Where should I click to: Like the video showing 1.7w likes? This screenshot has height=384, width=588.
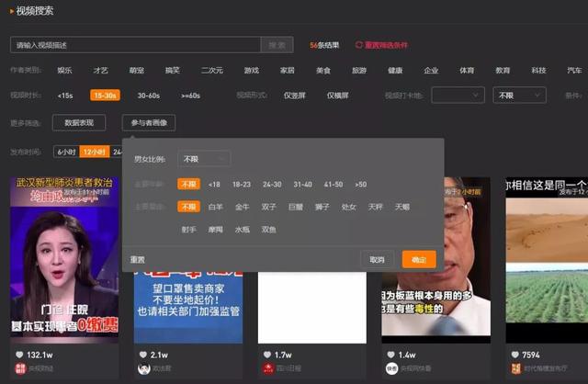pyautogui.click(x=267, y=355)
